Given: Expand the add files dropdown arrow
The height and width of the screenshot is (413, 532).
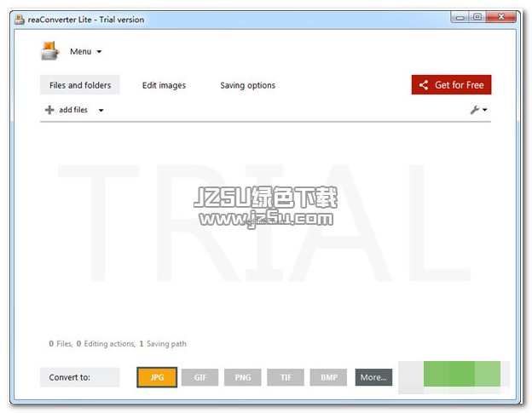Looking at the screenshot, I should point(101,110).
